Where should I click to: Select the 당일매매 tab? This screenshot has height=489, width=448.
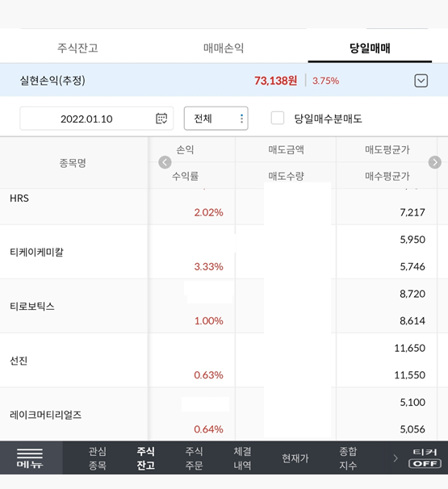tap(370, 48)
